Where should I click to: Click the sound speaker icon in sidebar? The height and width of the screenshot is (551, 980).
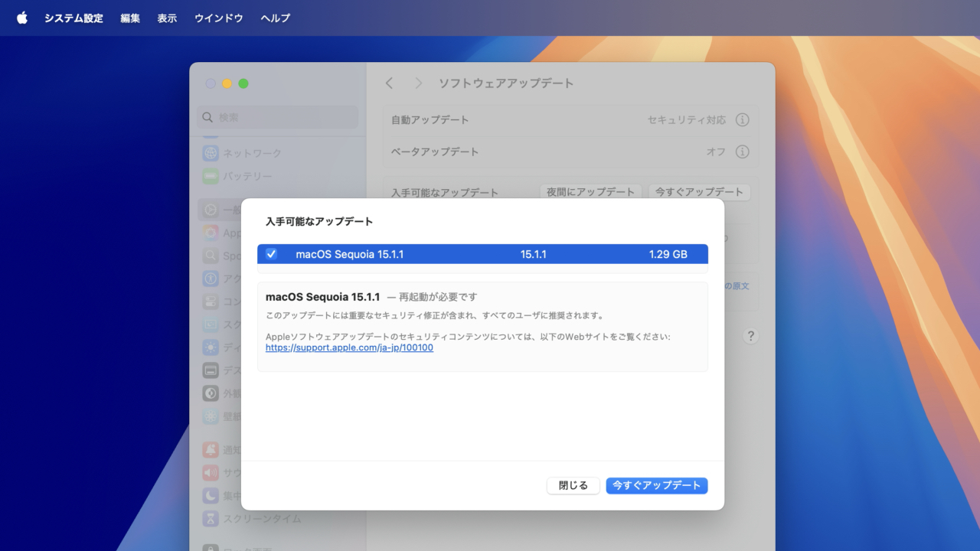[x=211, y=473]
